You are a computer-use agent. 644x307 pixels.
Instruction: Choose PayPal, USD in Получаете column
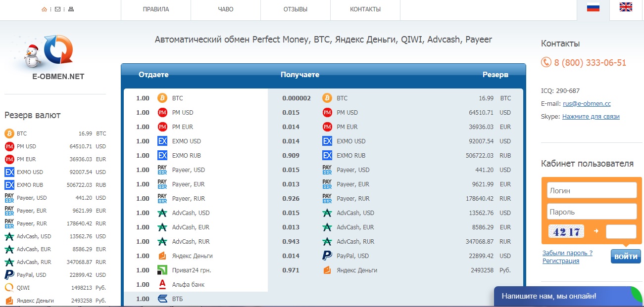pos(352,256)
